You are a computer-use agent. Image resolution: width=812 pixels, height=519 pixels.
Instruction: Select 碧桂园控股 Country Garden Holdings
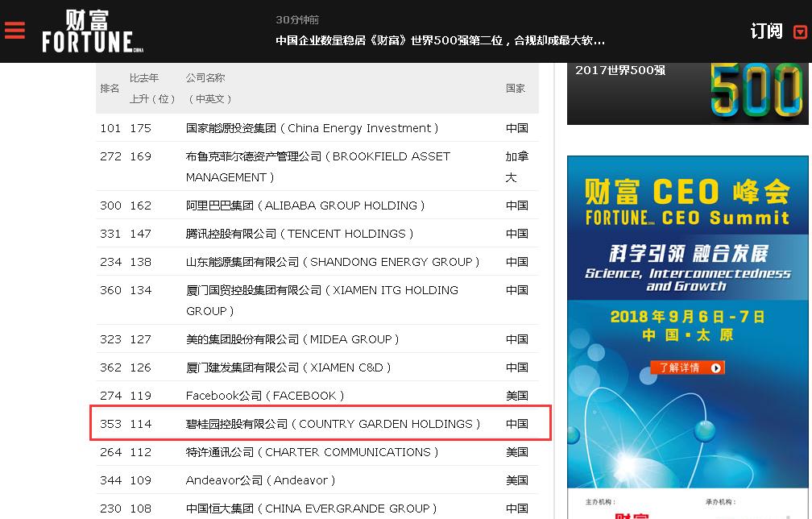coord(333,424)
